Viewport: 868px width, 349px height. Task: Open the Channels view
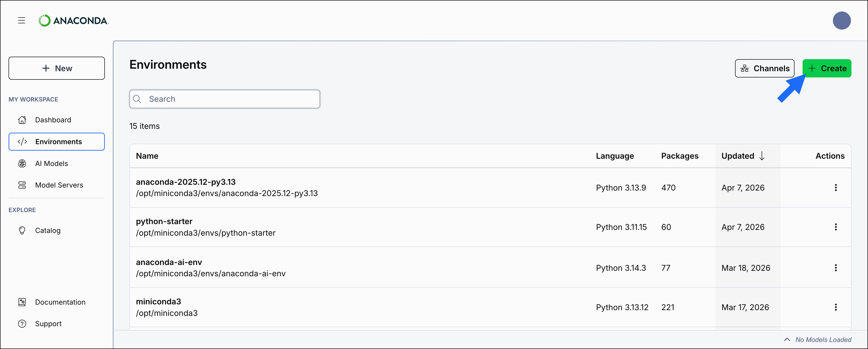point(765,68)
